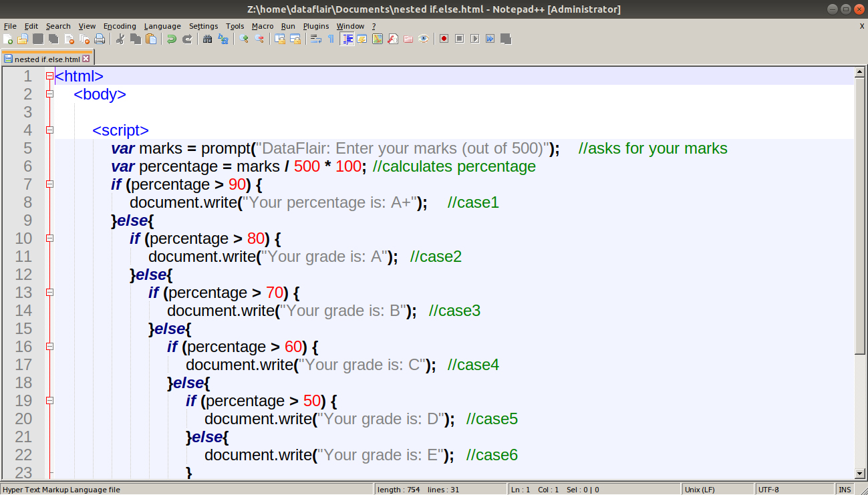Open the Language menu
Image resolution: width=868 pixels, height=495 pixels.
[x=162, y=26]
